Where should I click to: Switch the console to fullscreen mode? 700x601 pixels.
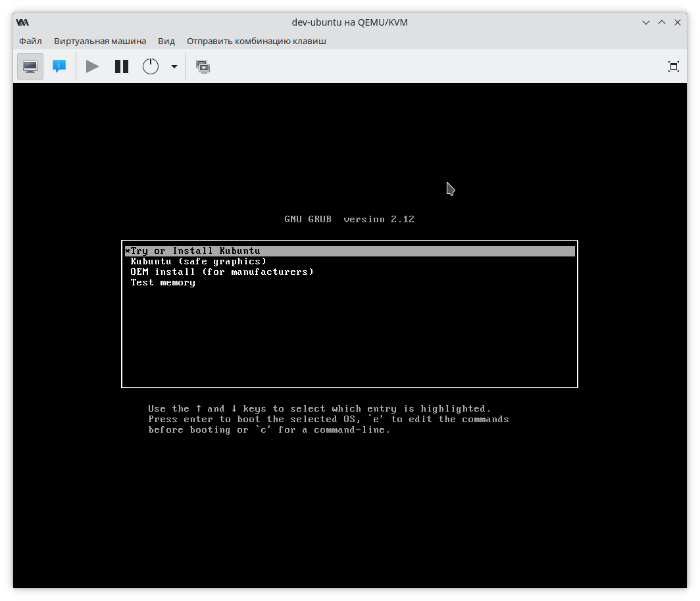673,66
